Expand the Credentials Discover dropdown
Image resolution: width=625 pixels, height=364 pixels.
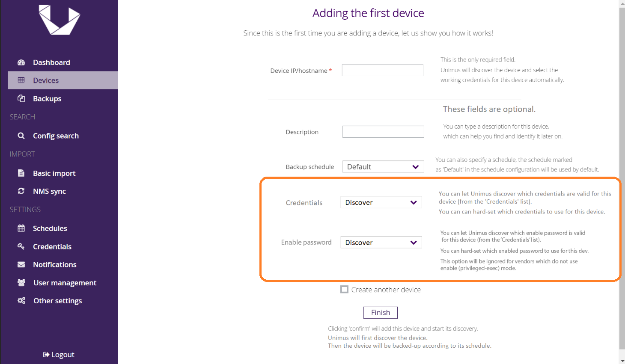pyautogui.click(x=381, y=202)
